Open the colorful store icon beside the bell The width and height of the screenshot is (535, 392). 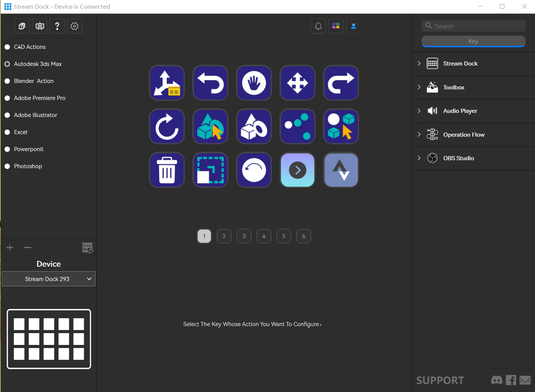[x=336, y=26]
